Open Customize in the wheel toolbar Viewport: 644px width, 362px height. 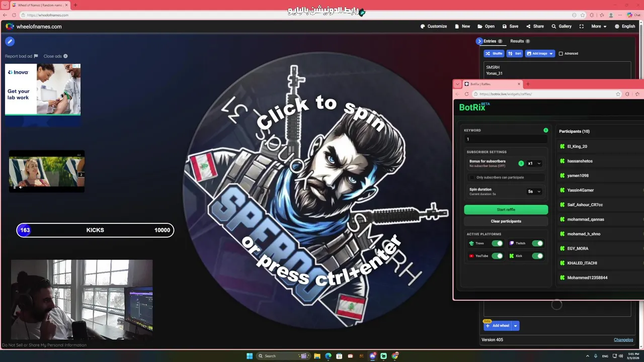tap(434, 26)
